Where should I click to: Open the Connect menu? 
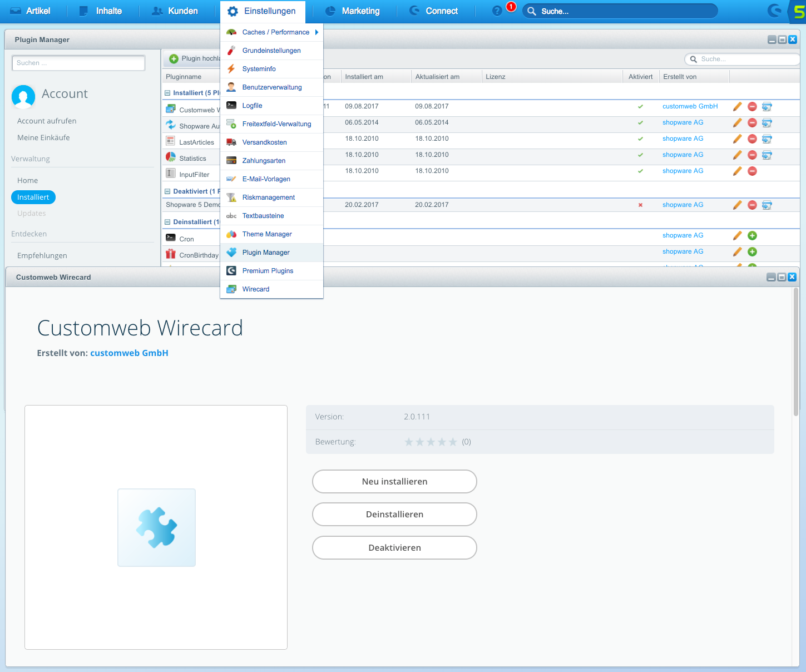(x=433, y=11)
